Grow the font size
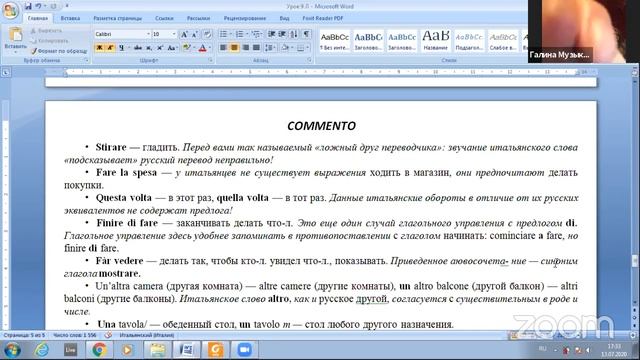640x360 pixels. pyautogui.click(x=184, y=34)
